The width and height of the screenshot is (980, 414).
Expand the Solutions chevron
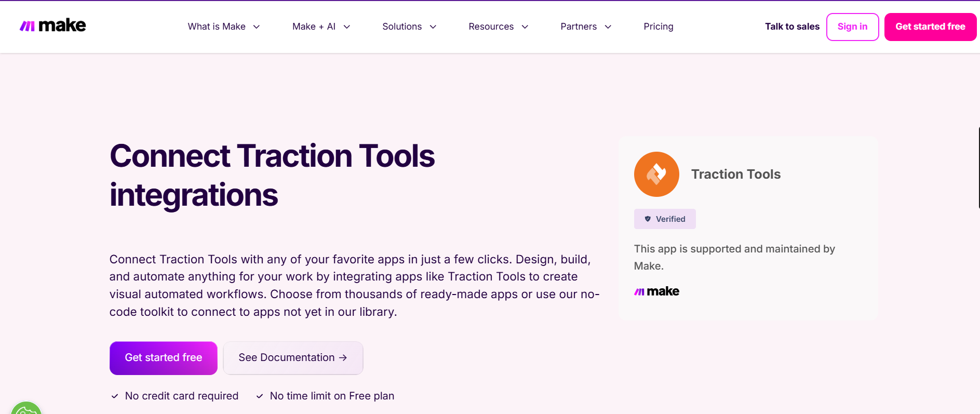pos(433,27)
